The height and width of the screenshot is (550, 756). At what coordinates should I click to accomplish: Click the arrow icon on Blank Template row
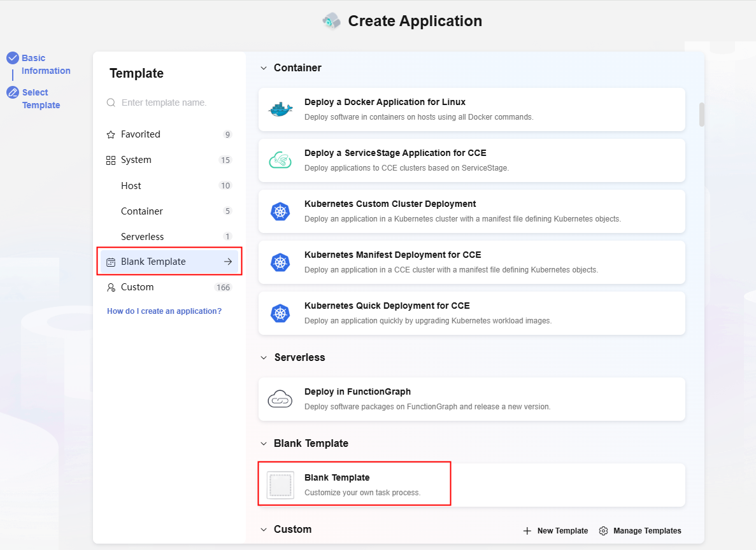(228, 261)
